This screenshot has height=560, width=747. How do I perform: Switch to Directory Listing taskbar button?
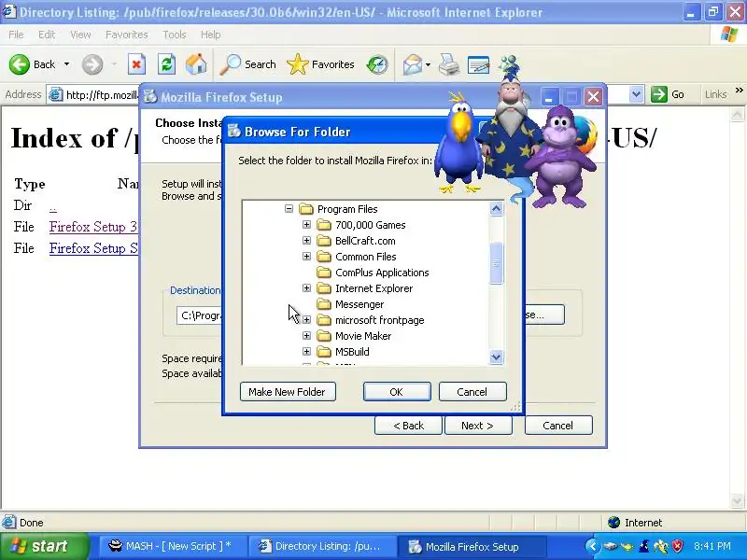[x=322, y=546]
